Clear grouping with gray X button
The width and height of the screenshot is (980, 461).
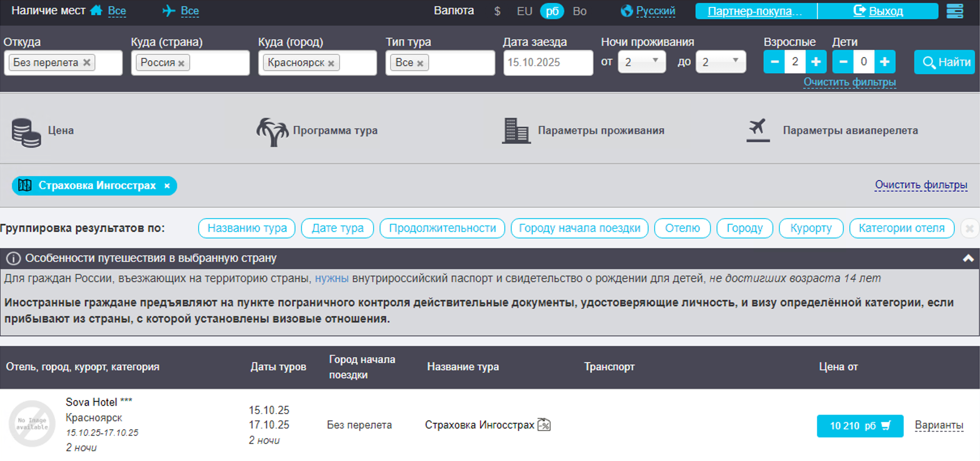(969, 229)
